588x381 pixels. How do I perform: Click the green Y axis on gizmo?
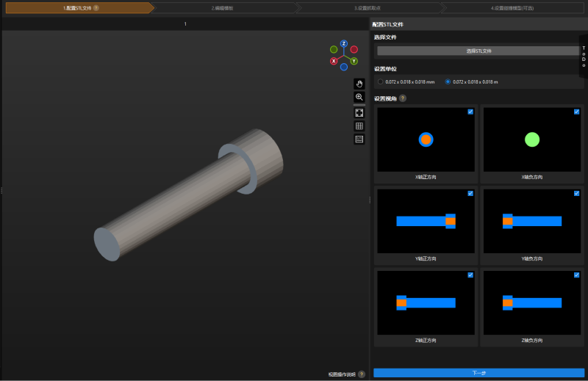[354, 61]
